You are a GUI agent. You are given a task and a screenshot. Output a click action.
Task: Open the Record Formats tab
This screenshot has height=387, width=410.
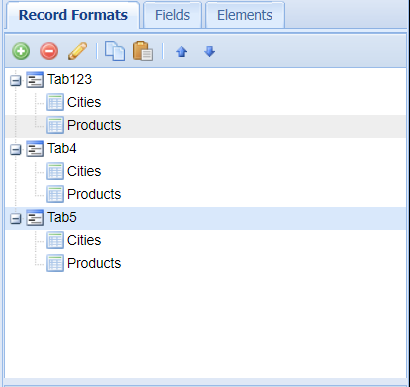click(x=73, y=15)
